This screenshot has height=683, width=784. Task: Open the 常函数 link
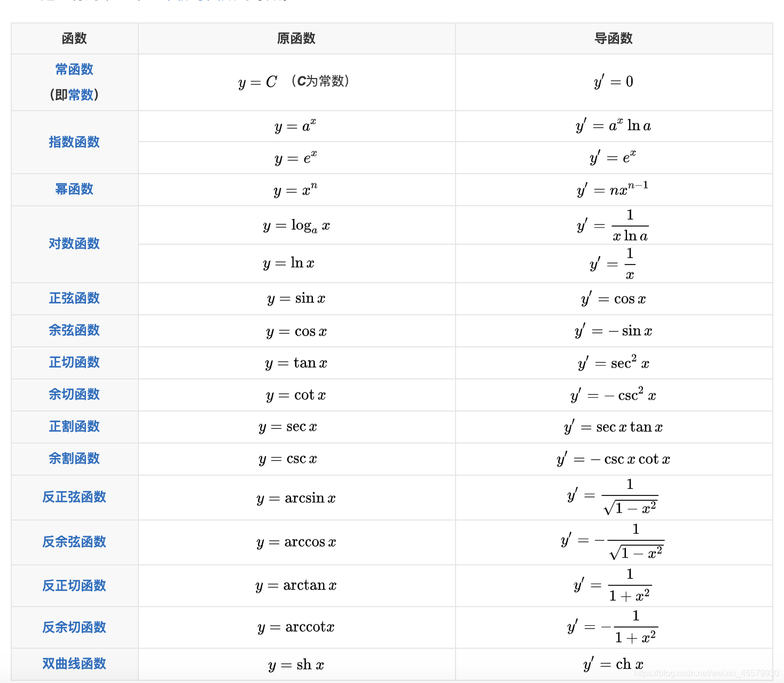coord(74,69)
